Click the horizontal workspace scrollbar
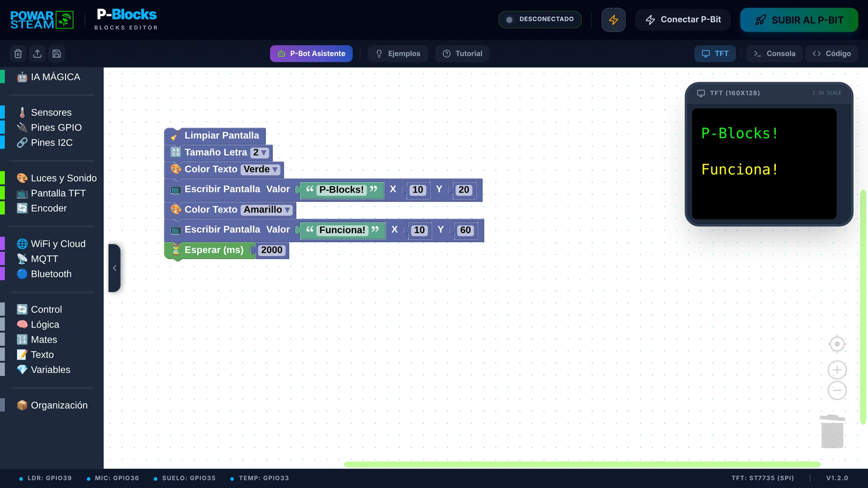Screen dimensions: 868x488 tap(582, 465)
